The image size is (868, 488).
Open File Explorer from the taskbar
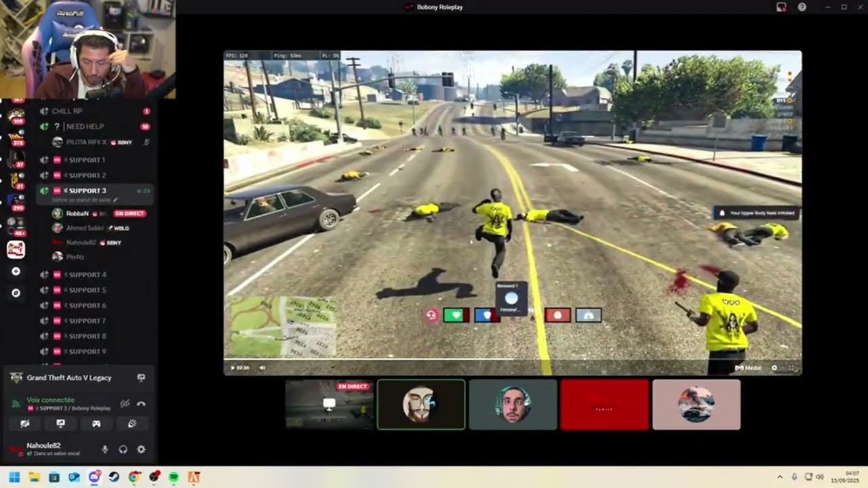34,477
